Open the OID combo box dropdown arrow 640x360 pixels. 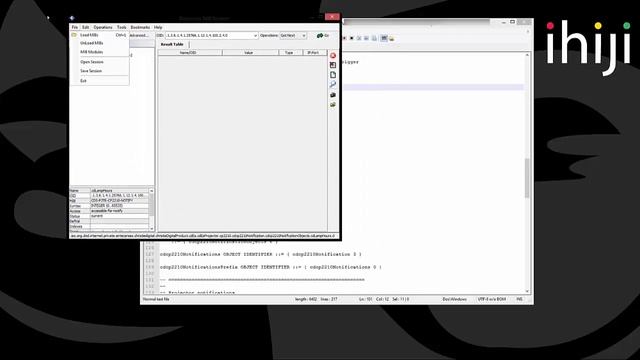[x=256, y=36]
